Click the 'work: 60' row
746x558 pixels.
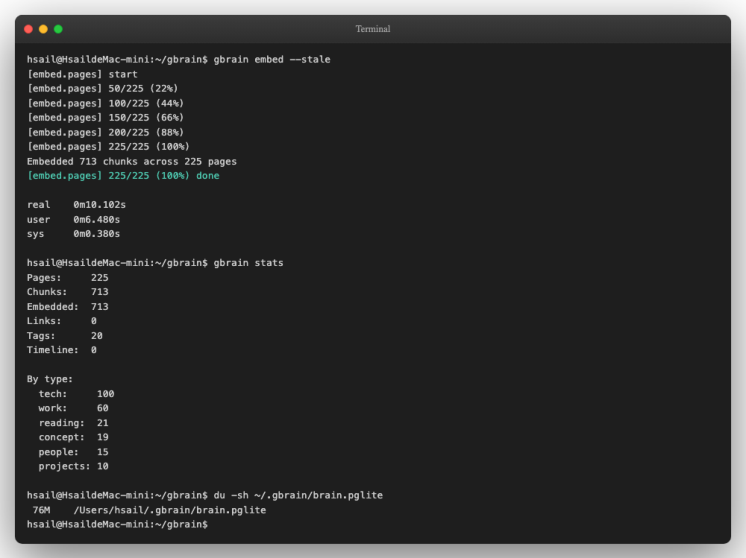73,408
